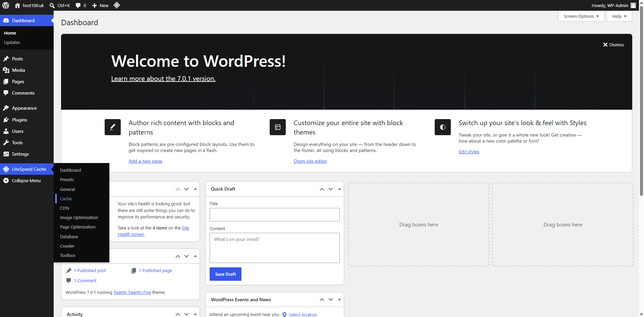Dismiss the welcome panel
The height and width of the screenshot is (317, 644).
coord(613,45)
